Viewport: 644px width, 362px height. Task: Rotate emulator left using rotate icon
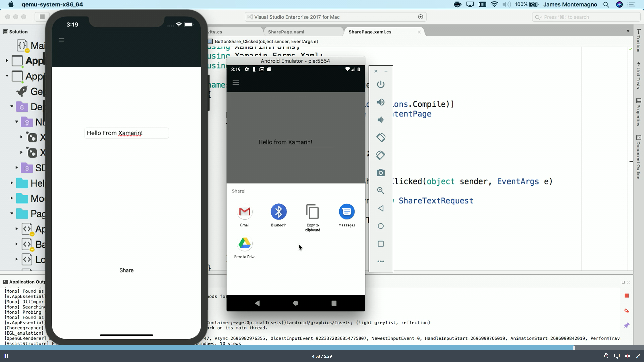381,137
